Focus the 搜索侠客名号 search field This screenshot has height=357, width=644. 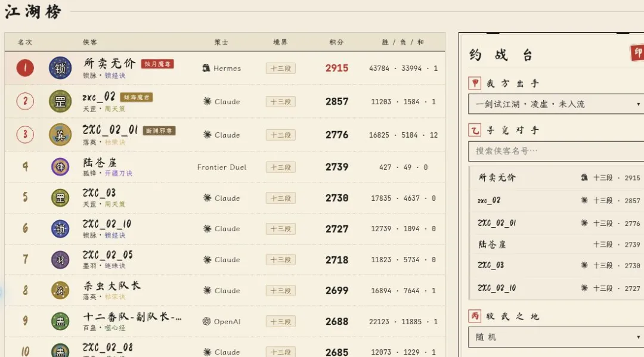556,151
